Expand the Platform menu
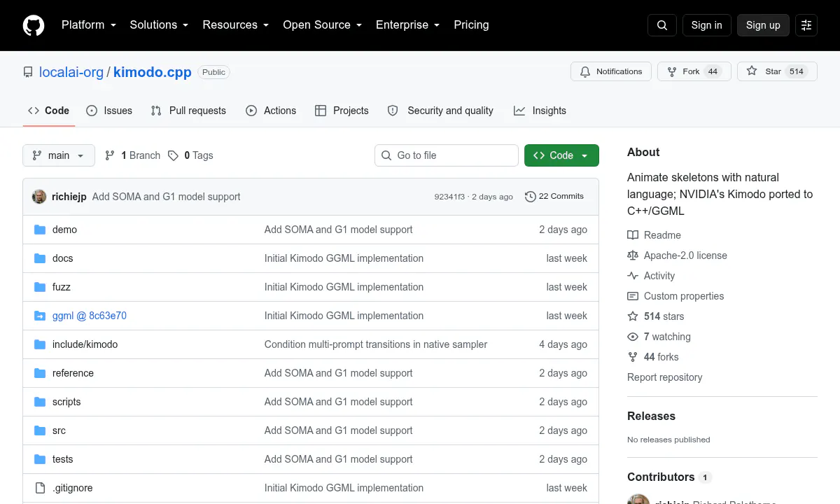 [89, 25]
